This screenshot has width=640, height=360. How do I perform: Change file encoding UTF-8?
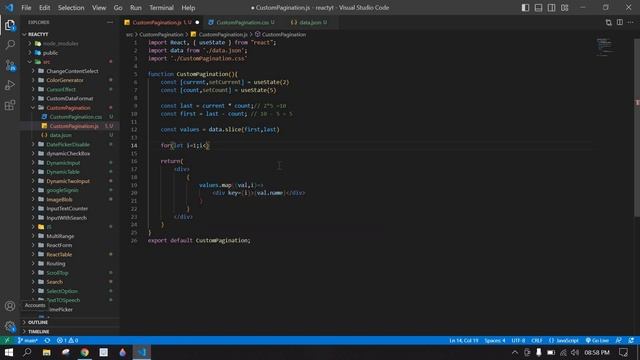point(518,340)
